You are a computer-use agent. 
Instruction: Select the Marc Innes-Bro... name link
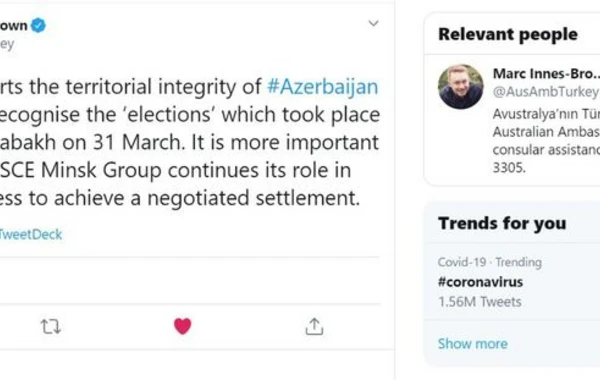click(x=546, y=73)
